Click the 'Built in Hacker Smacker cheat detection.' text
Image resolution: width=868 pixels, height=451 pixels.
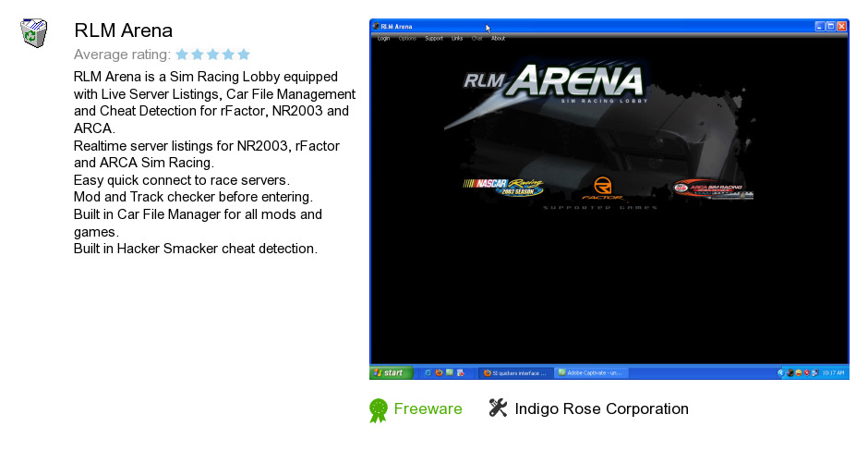[196, 249]
